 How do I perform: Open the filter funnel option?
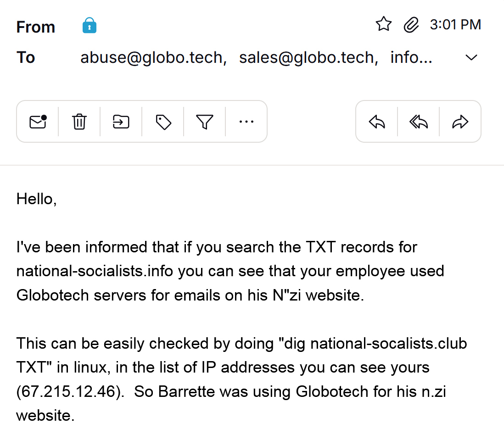(x=205, y=122)
